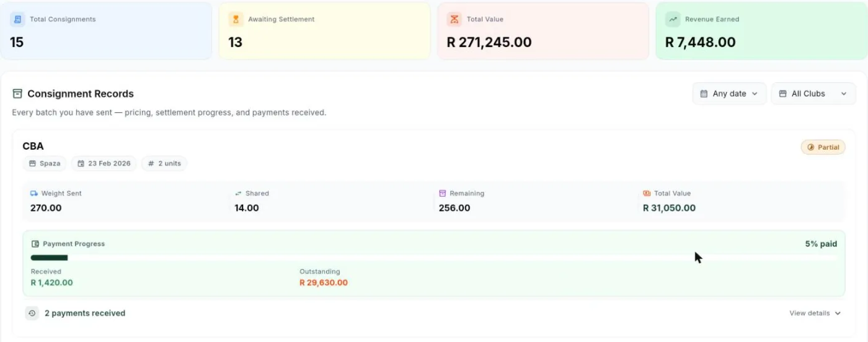Open the Any date filter dropdown
This screenshot has height=342, width=868.
coord(729,94)
